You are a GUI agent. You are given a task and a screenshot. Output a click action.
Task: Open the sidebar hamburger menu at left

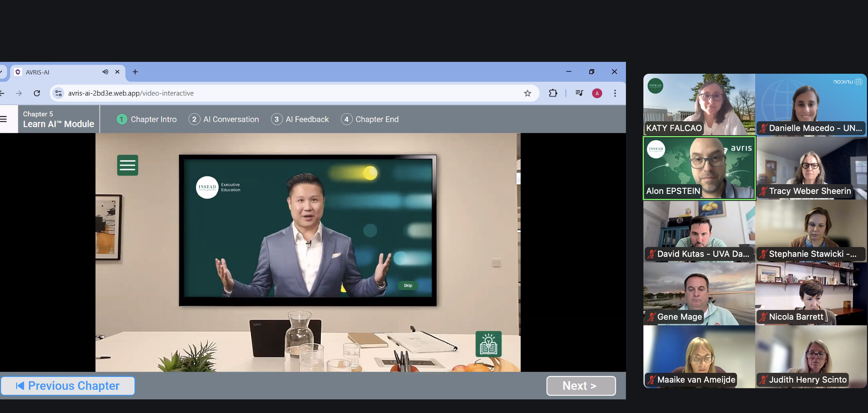(3, 119)
